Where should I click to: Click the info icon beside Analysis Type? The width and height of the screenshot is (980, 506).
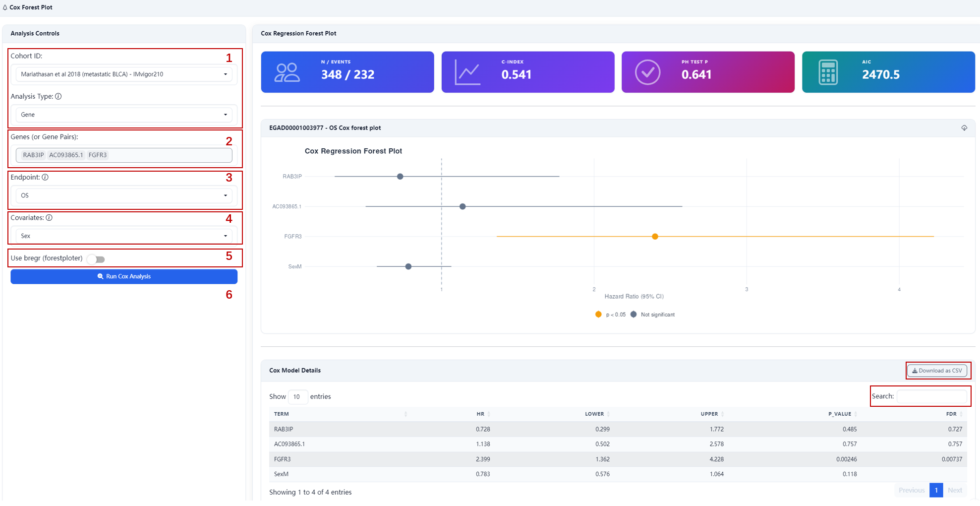click(x=58, y=96)
